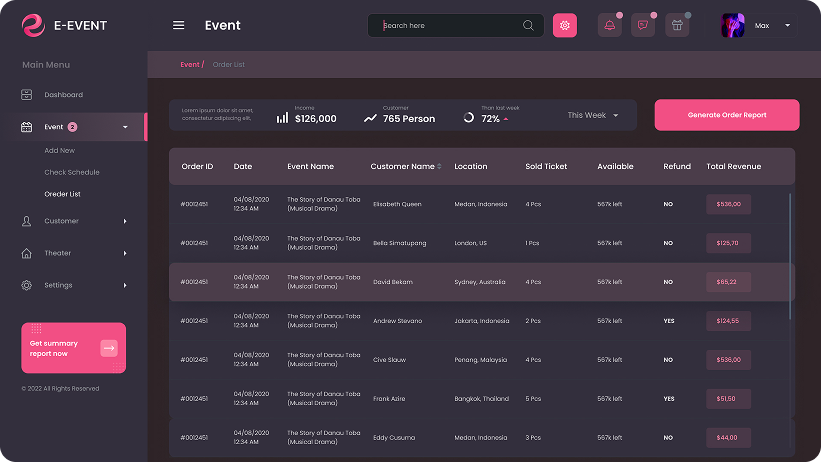Open the Theater menu item
The height and width of the screenshot is (462, 821).
coord(58,253)
